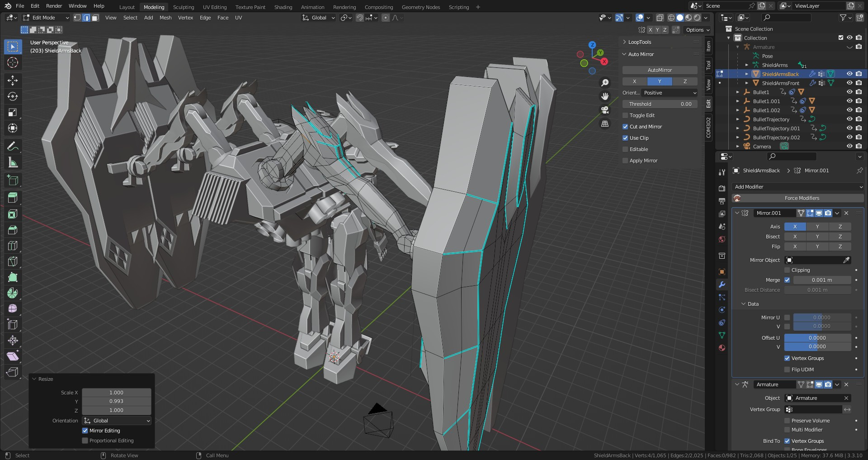The image size is (868, 460).
Task: Open the Edit Mode dropdown
Action: [x=46, y=18]
